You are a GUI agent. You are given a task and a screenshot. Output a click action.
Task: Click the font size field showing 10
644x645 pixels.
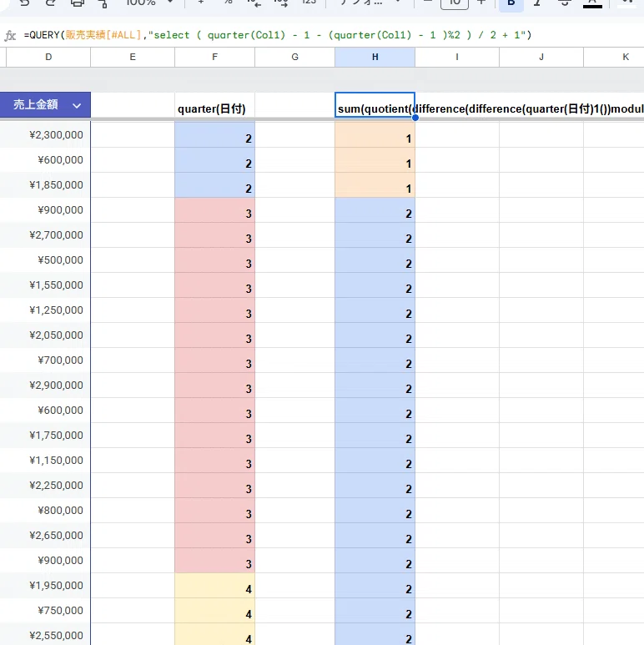pyautogui.click(x=455, y=3)
